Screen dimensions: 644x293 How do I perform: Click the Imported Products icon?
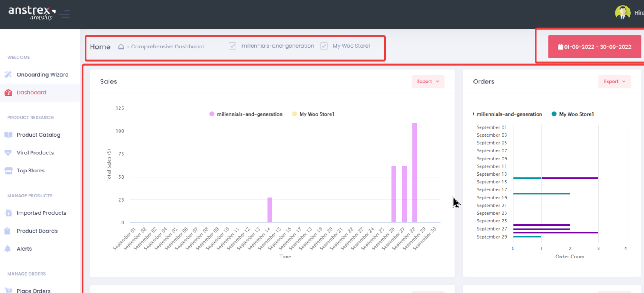(8, 213)
